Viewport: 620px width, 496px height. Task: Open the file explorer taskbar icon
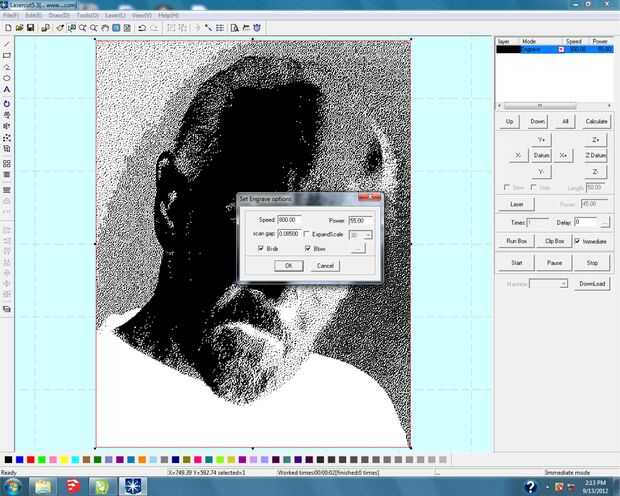click(42, 486)
